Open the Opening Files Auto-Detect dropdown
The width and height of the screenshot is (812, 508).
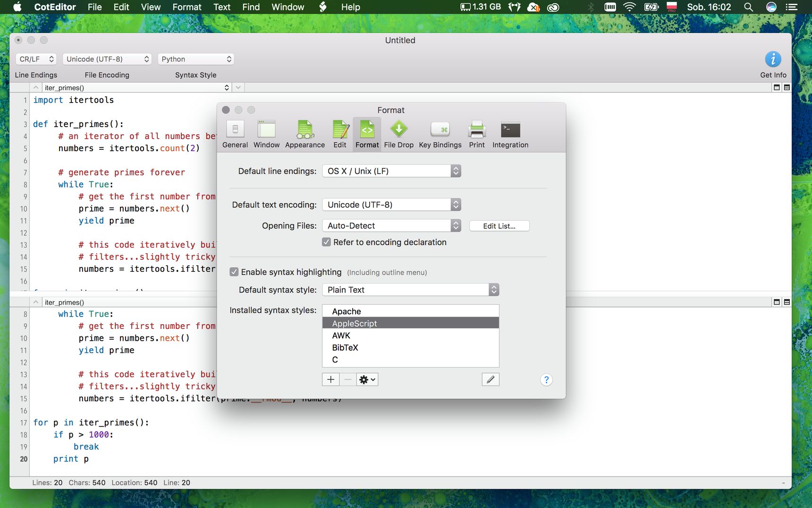click(x=391, y=226)
